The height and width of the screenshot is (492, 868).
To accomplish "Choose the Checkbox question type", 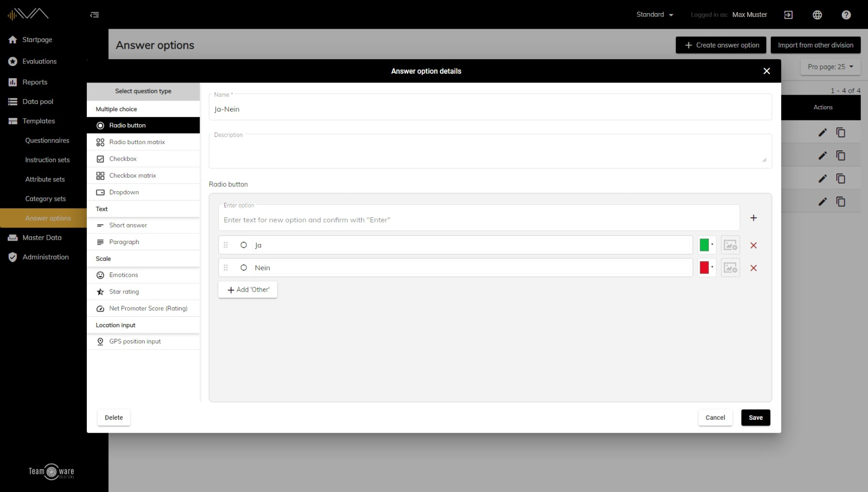I will pos(143,159).
